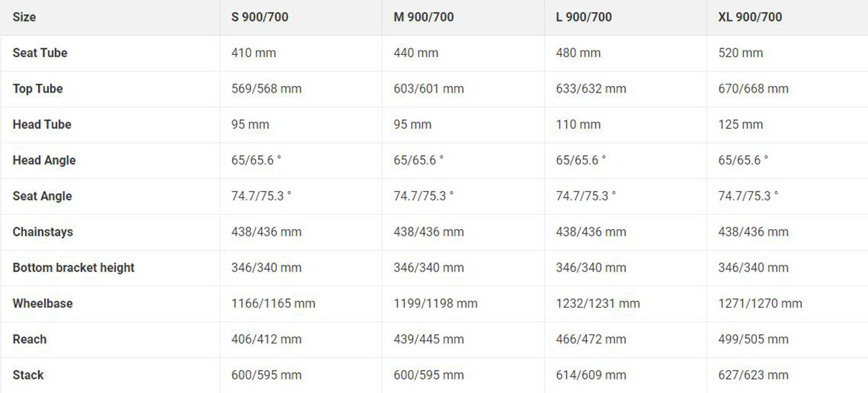Select the Seat Angle row label
Image resolution: width=868 pixels, height=393 pixels.
pos(44,196)
